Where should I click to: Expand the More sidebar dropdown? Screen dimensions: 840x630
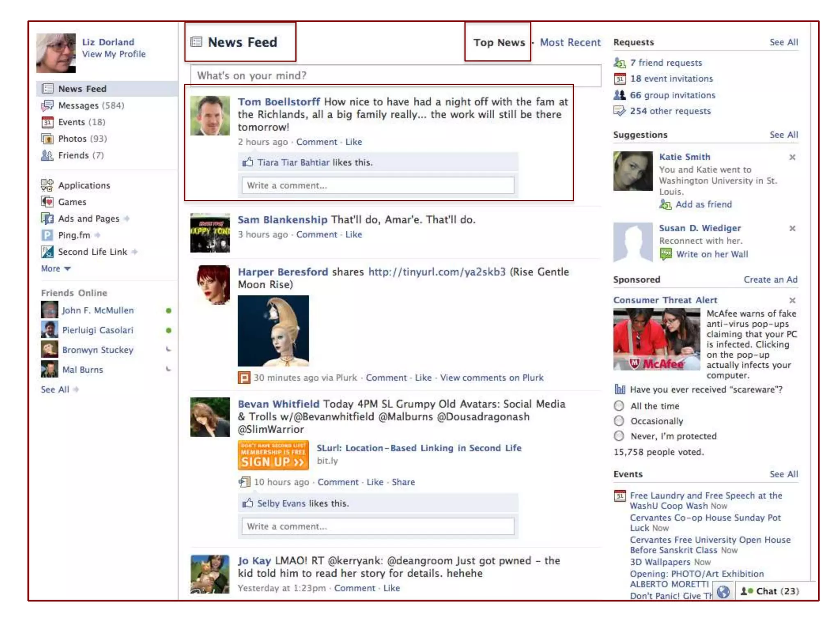coord(56,269)
